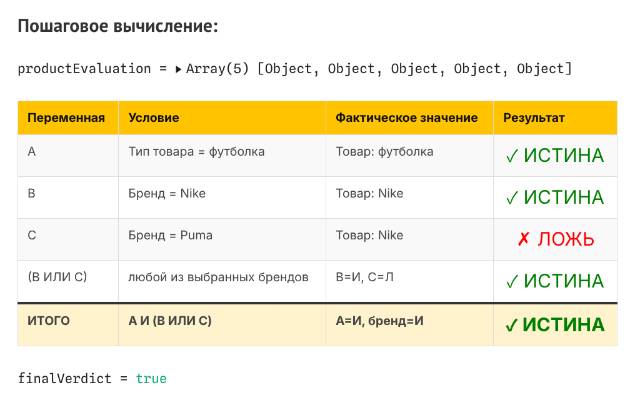Image resolution: width=640 pixels, height=400 pixels.
Task: Click the green checkmark in row B
Action: click(x=512, y=198)
